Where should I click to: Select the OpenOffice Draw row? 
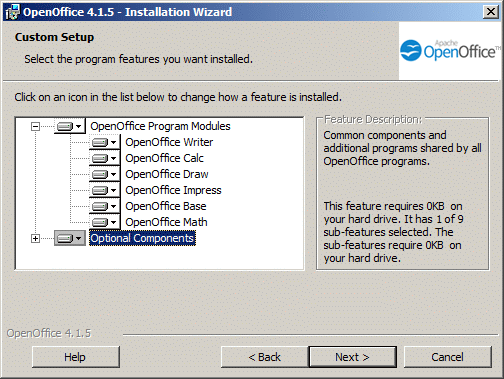tap(167, 174)
